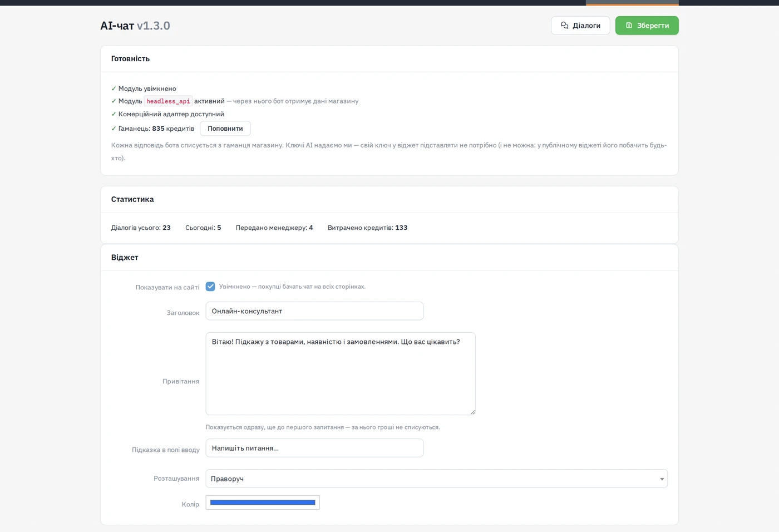Click the Показується одразу greeting hint text
Image resolution: width=779 pixels, height=532 pixels.
tap(323, 427)
